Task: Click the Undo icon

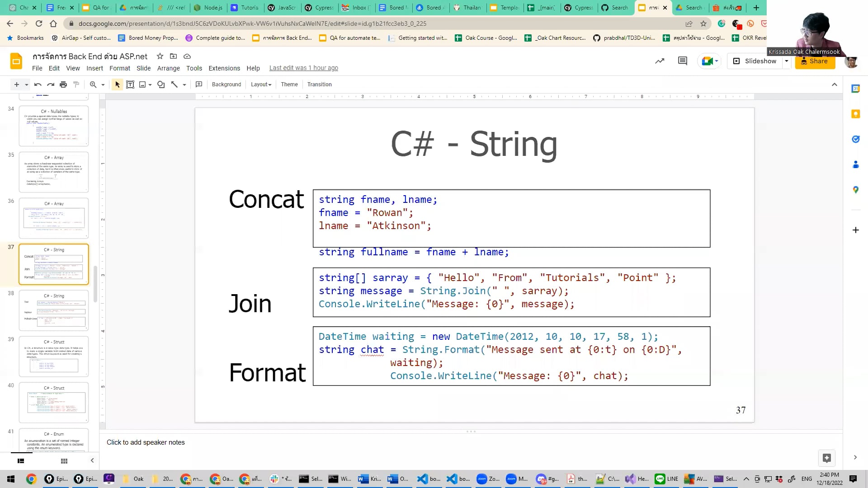Action: coord(38,84)
